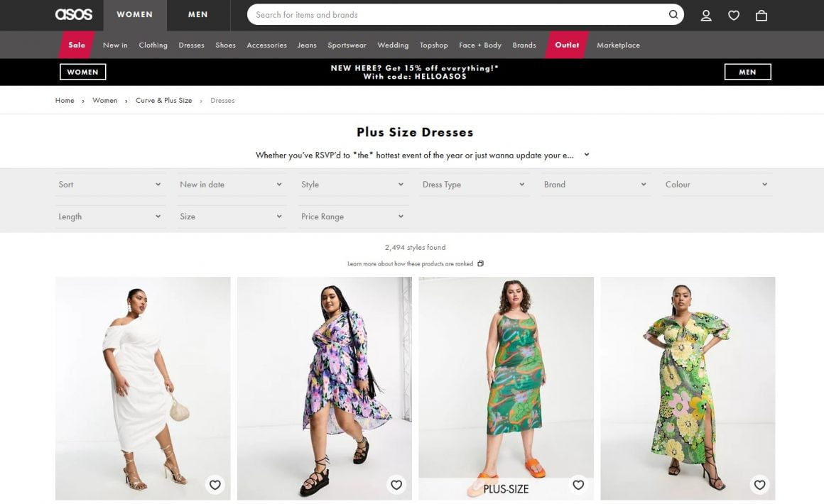Open the Brands menu

(524, 45)
